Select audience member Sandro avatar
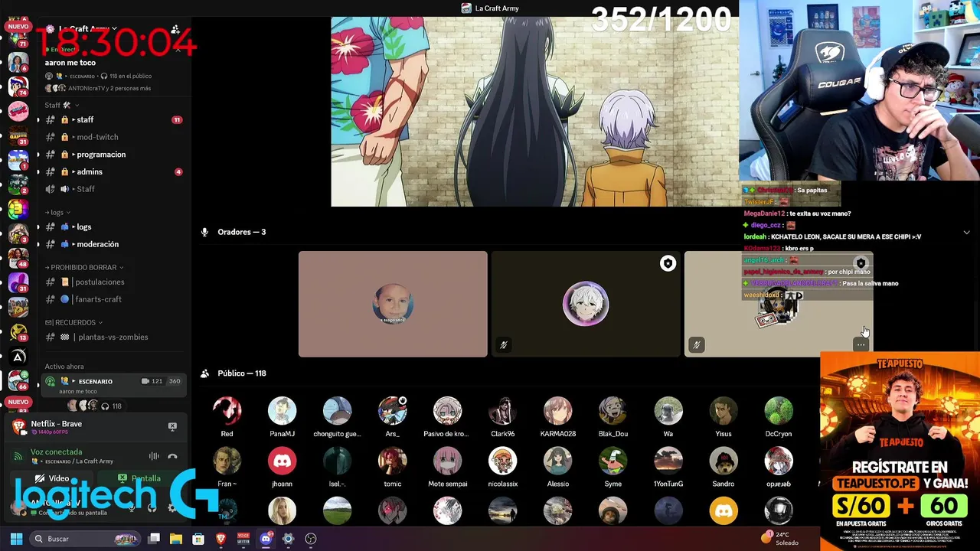The height and width of the screenshot is (551, 980). 723,461
